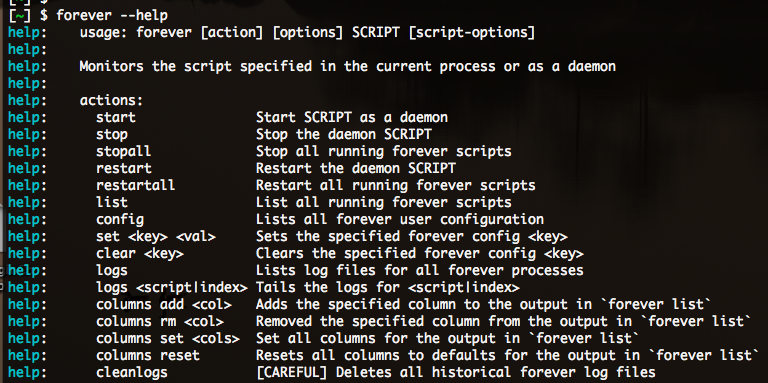Click the 'config' action name
This screenshot has height=383, width=768.
[120, 219]
